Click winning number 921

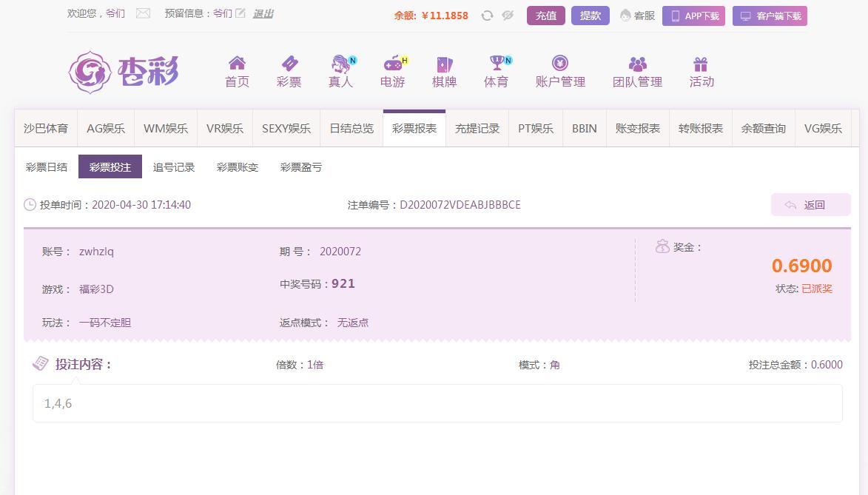tap(343, 284)
